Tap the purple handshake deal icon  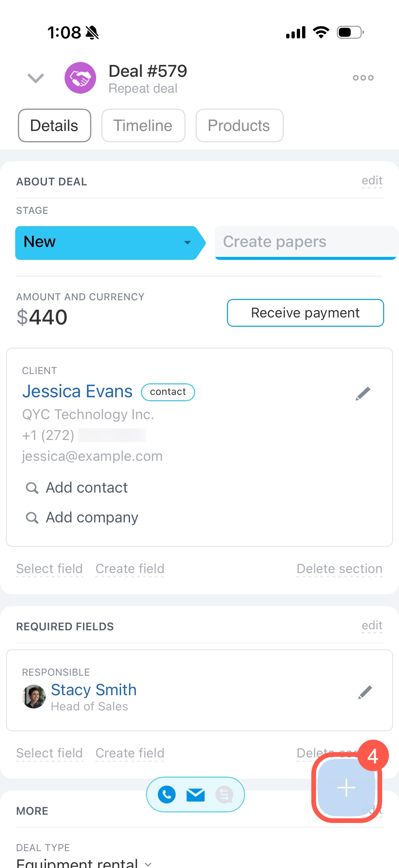point(80,78)
